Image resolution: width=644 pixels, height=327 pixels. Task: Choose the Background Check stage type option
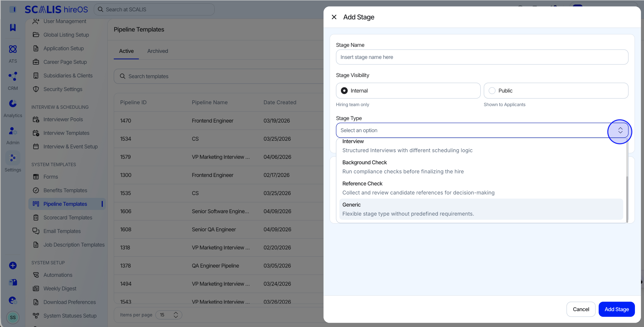pos(481,167)
